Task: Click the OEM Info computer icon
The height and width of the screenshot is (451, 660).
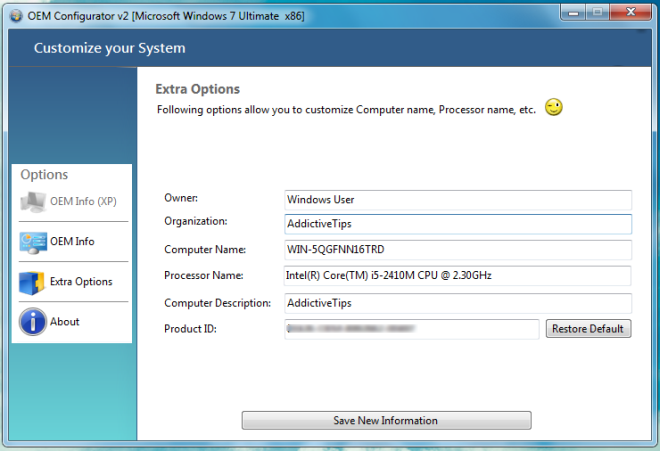Action: (33, 242)
